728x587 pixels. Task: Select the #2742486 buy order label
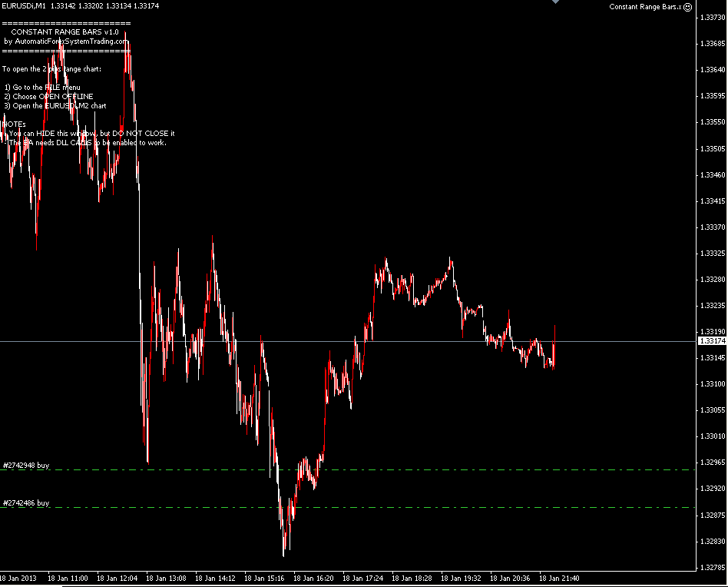[26, 503]
